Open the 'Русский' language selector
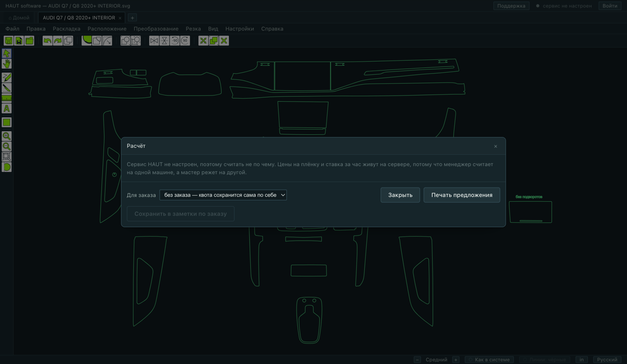The height and width of the screenshot is (364, 627). click(607, 359)
